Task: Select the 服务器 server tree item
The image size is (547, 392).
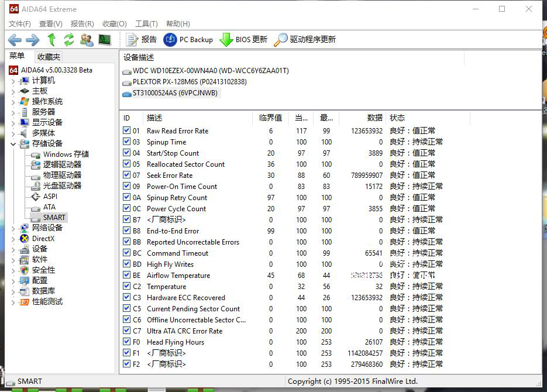Action: coord(37,112)
